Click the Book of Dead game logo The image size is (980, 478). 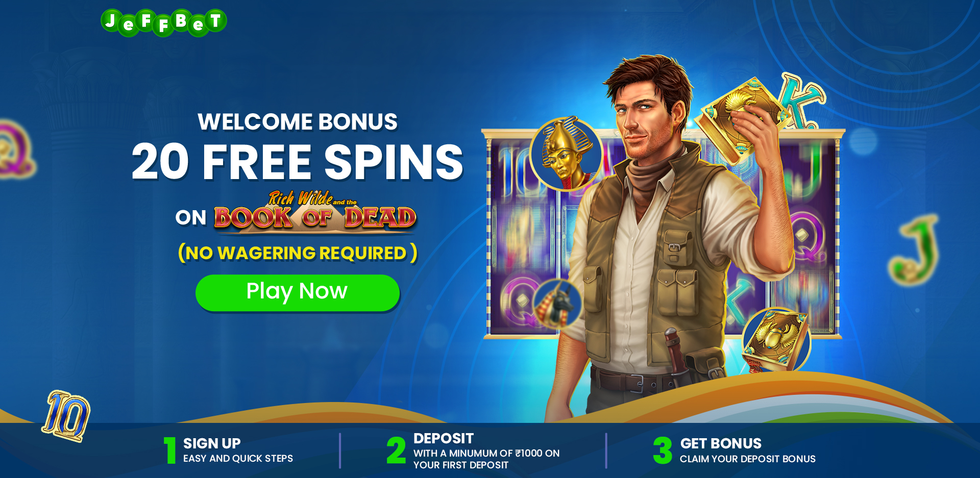pyautogui.click(x=315, y=213)
